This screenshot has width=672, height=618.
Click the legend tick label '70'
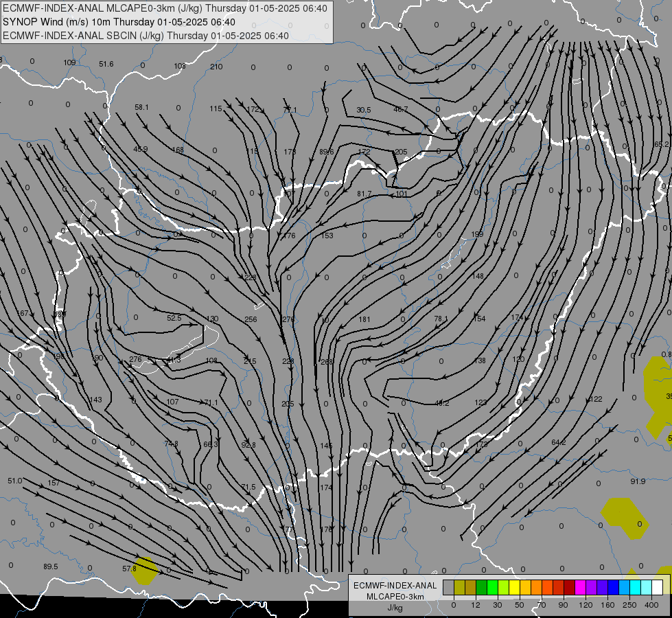pyautogui.click(x=542, y=605)
